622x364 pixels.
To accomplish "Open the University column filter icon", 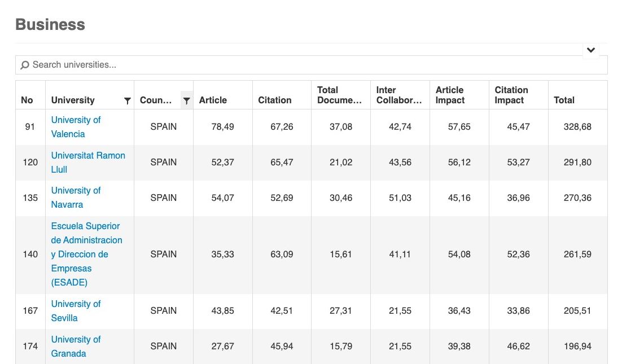I will [x=127, y=100].
